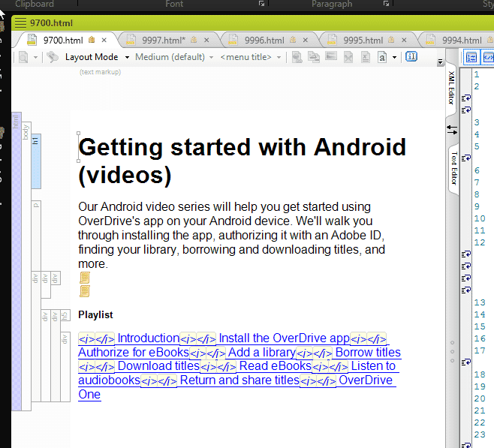Click the Authorize for eBooks link
The image size is (494, 448).
[134, 352]
